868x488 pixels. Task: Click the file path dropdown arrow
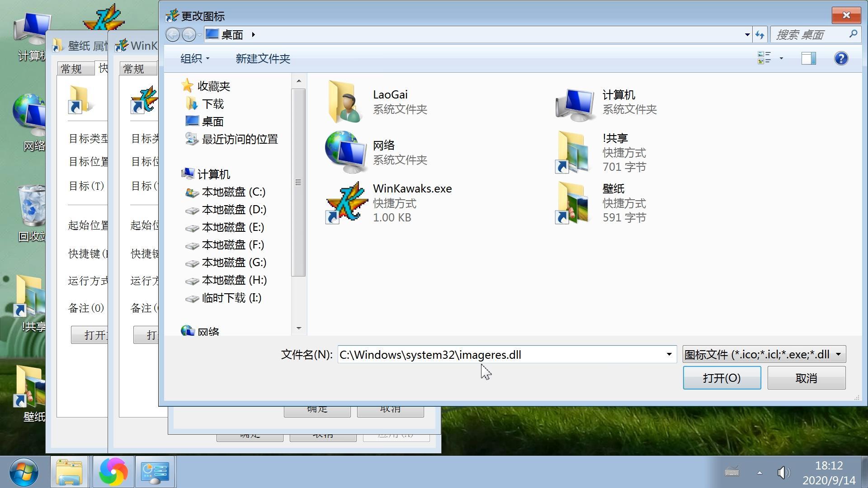[x=669, y=354]
